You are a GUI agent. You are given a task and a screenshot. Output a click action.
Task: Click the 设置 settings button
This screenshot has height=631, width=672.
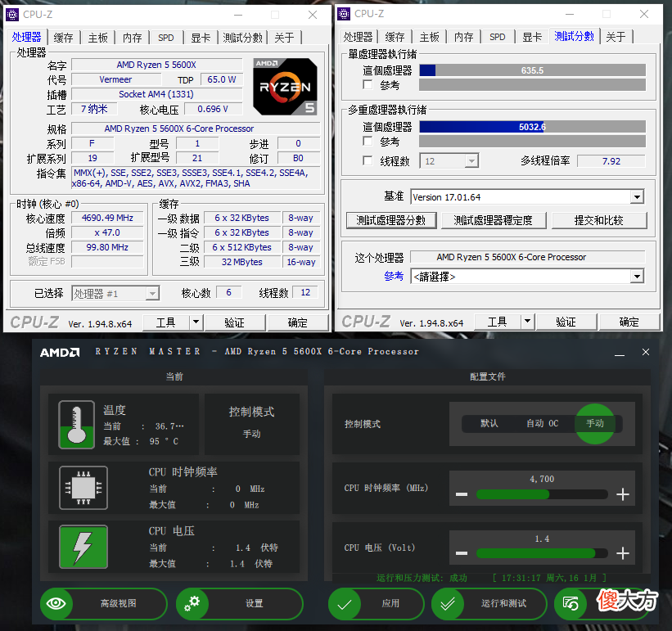click(240, 604)
